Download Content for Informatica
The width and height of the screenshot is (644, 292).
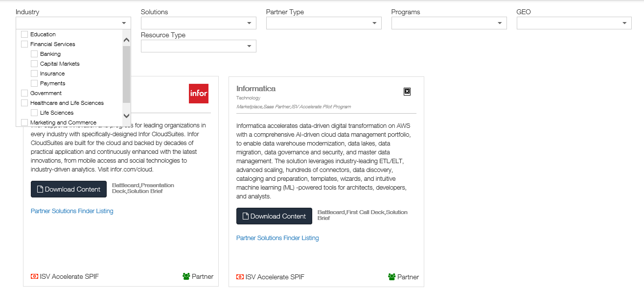274,216
